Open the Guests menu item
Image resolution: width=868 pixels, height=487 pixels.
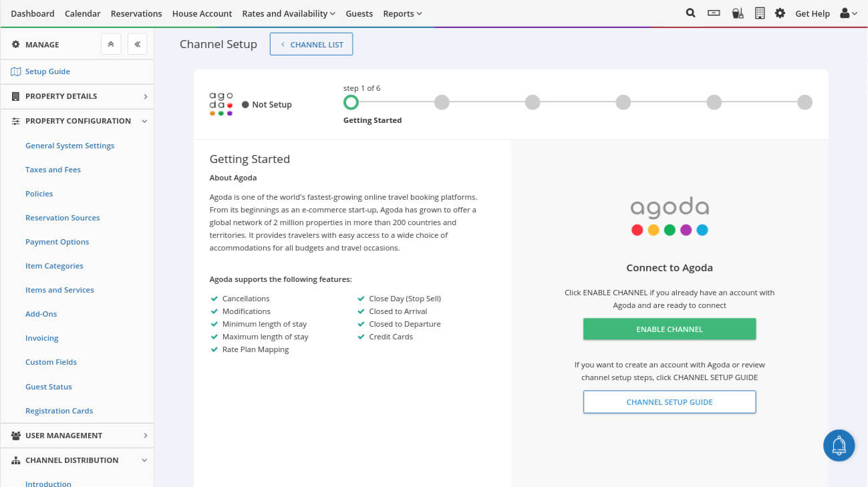[x=359, y=13]
